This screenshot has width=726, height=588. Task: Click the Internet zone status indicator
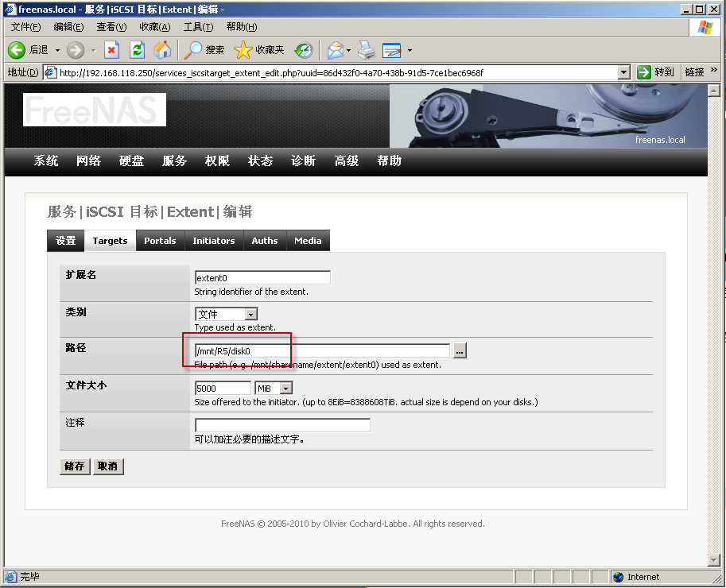[x=635, y=577]
